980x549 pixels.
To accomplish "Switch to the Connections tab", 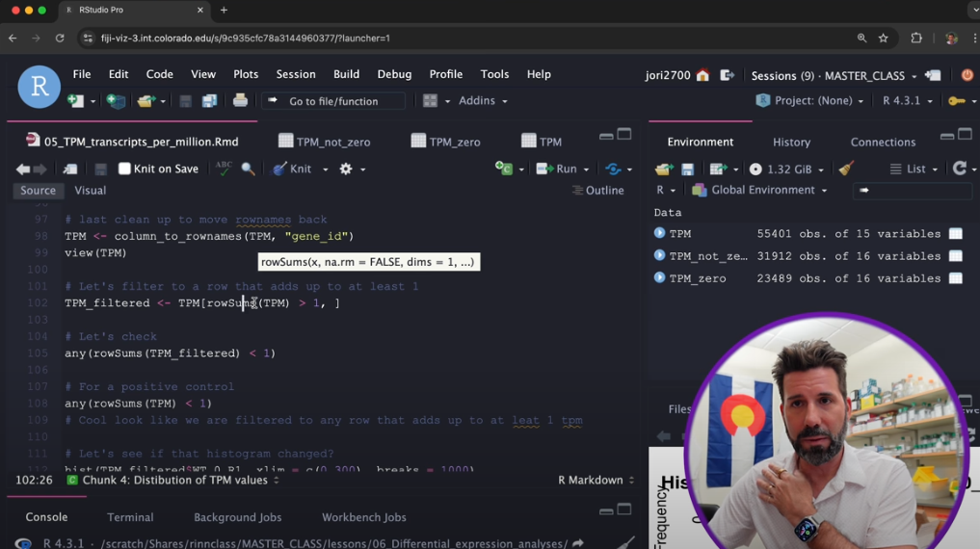I will click(883, 143).
